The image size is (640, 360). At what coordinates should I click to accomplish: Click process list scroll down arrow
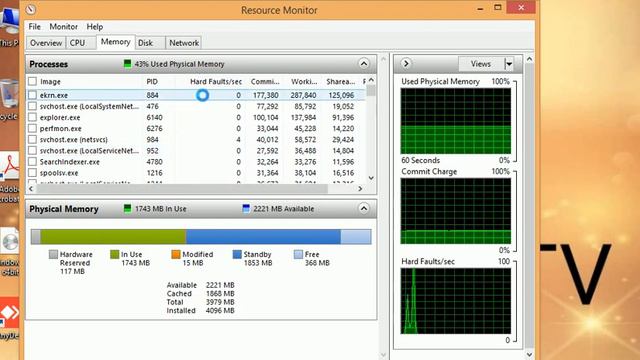coord(371,178)
